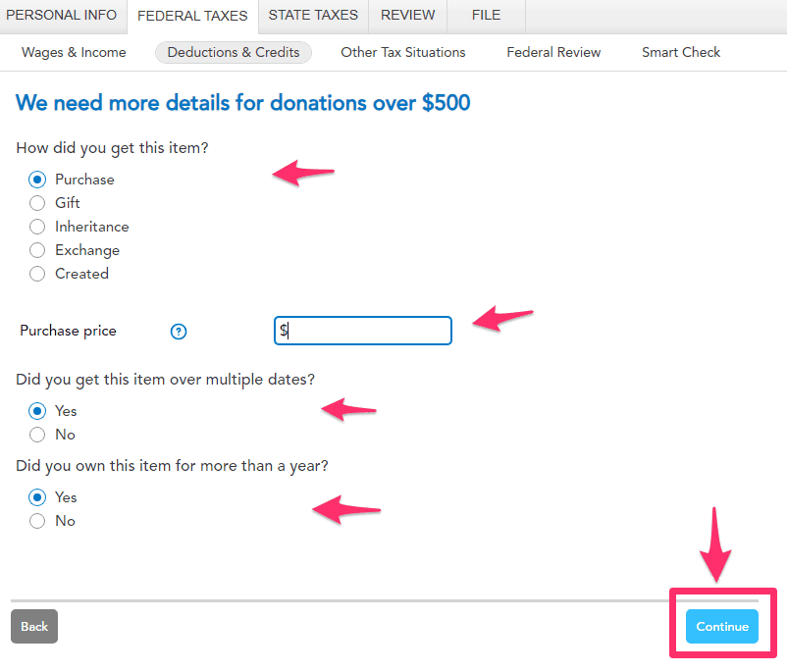787x672 pixels.
Task: Click the Purchase price help icon
Action: tap(179, 332)
